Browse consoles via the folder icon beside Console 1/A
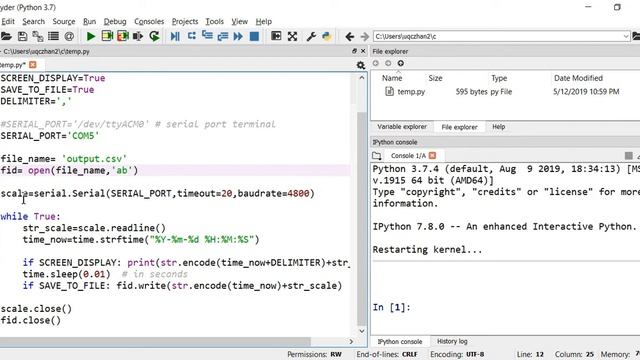The height and width of the screenshot is (360, 640). [377, 156]
